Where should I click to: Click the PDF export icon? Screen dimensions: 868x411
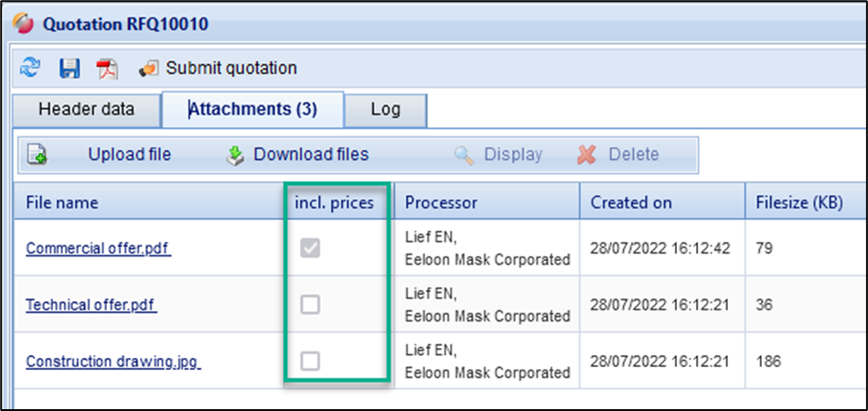[109, 69]
